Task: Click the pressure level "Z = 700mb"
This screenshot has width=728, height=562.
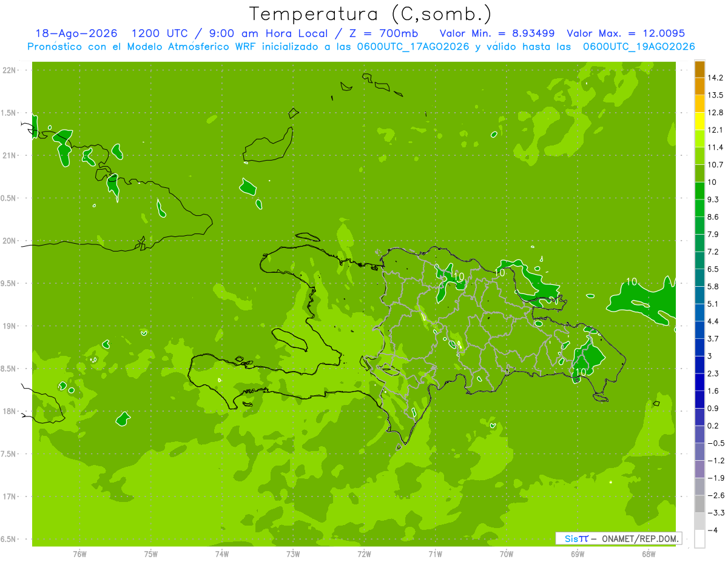Action: click(x=384, y=33)
